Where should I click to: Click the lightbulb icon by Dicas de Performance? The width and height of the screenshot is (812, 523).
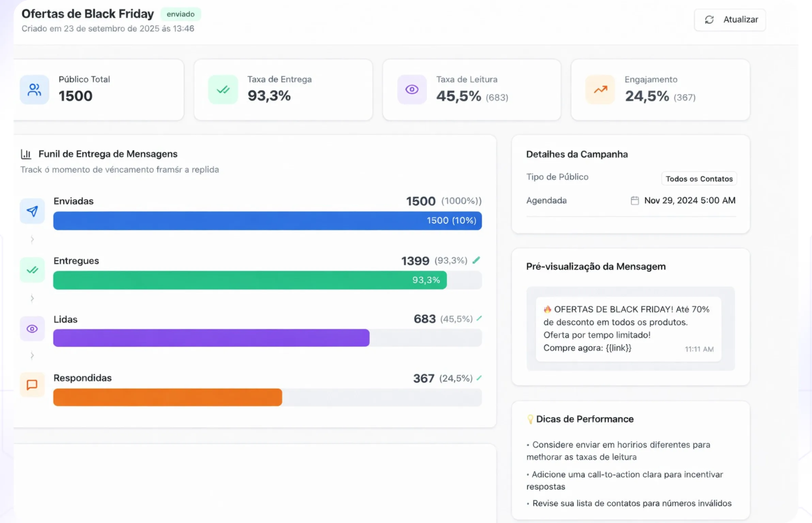click(530, 419)
